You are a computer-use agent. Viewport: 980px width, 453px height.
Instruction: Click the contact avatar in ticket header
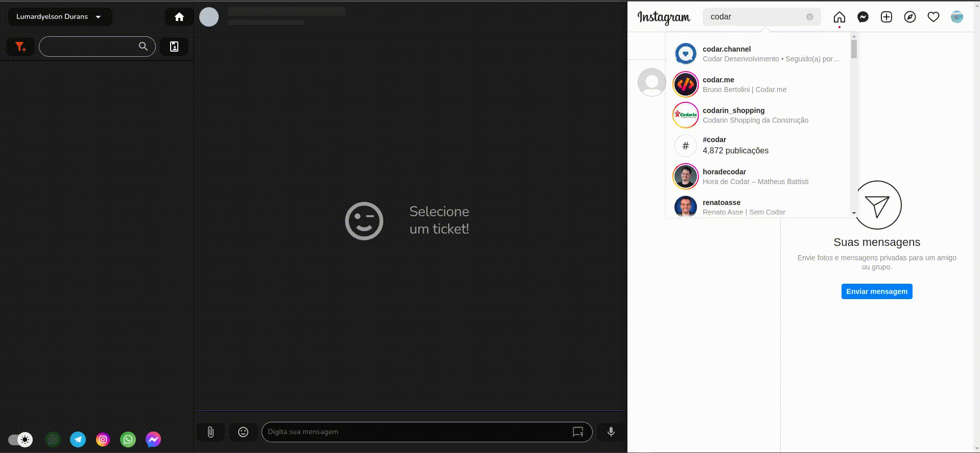coord(209,17)
